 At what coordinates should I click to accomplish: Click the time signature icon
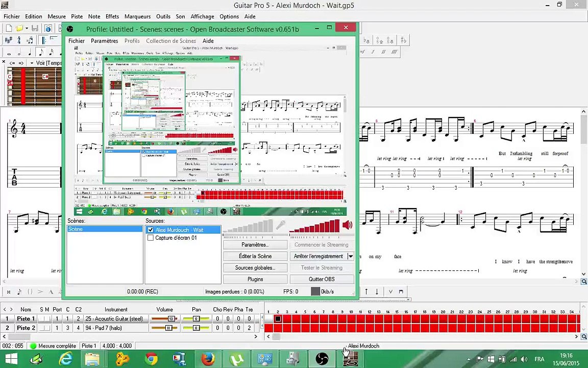[x=19, y=40]
